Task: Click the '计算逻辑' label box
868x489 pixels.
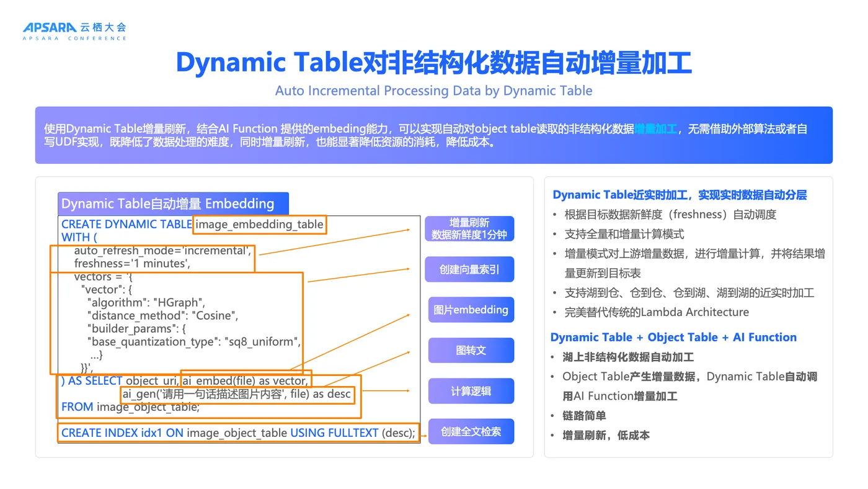Action: click(x=471, y=391)
